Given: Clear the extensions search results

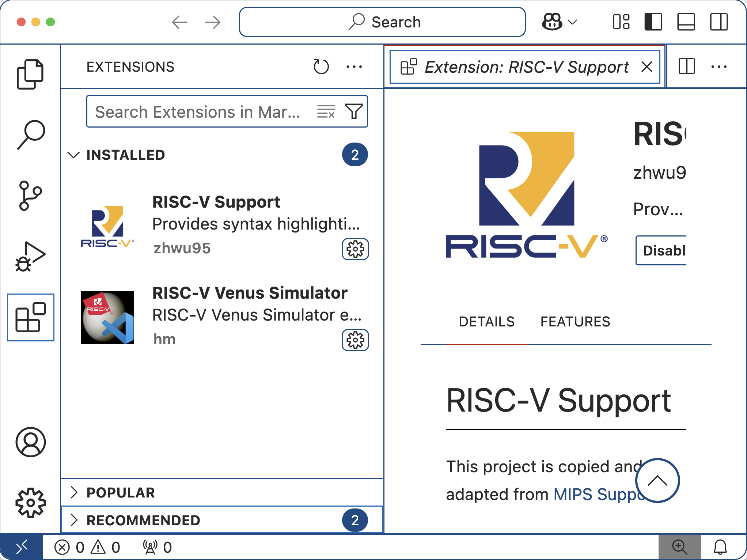Looking at the screenshot, I should tap(326, 111).
